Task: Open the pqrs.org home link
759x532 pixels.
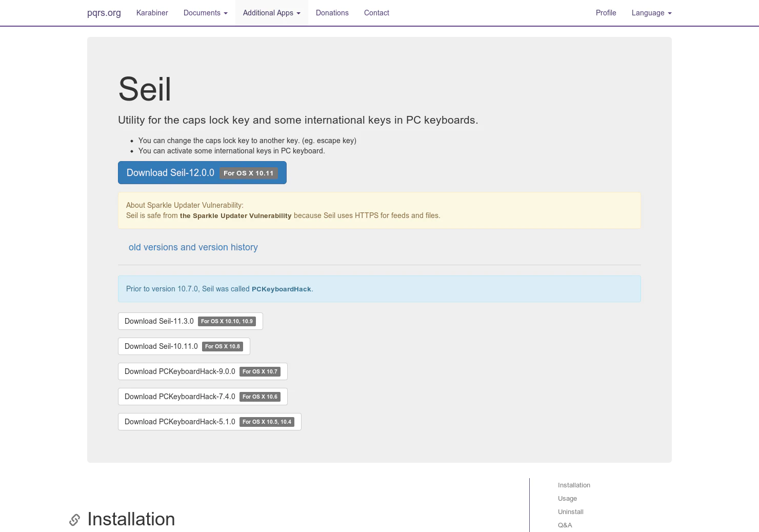Action: point(104,13)
